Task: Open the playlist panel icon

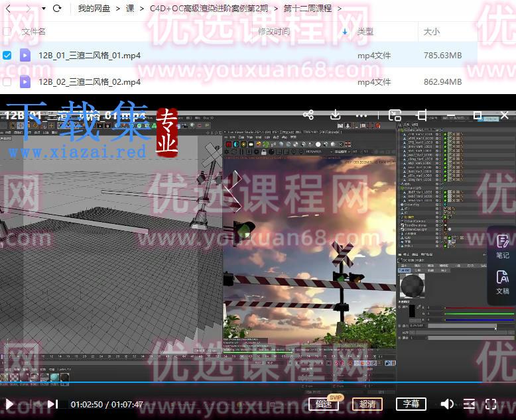Action: click(x=470, y=404)
